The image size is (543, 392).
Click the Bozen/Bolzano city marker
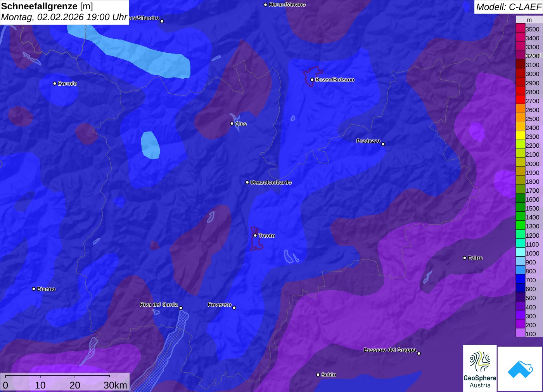(x=312, y=80)
